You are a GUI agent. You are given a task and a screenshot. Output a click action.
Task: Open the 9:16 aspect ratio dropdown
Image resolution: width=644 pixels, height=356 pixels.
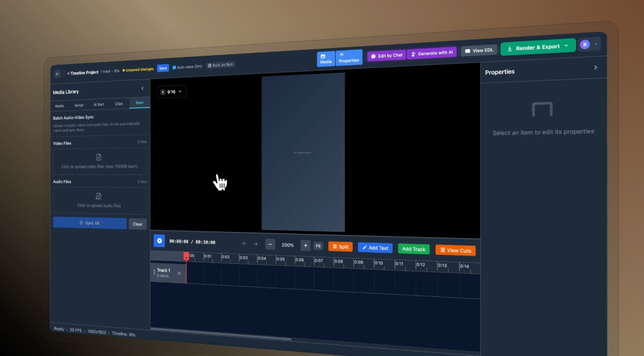[x=171, y=92]
